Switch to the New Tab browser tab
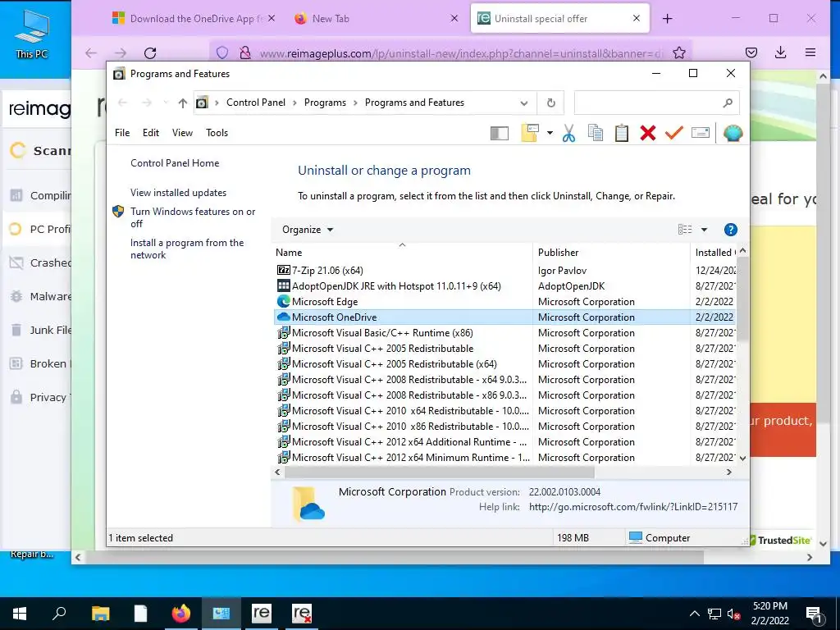840x630 pixels. pos(376,19)
